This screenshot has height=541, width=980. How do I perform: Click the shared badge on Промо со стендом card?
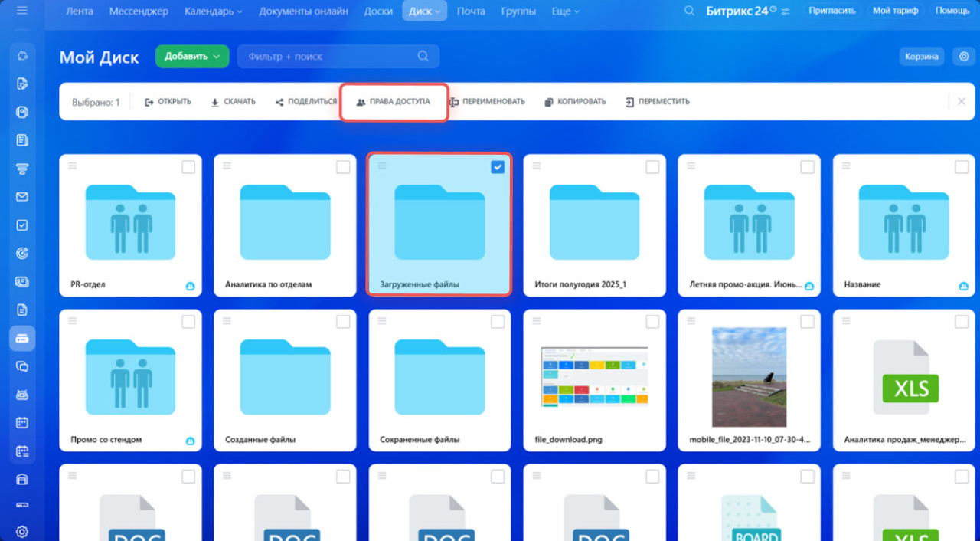pos(190,441)
